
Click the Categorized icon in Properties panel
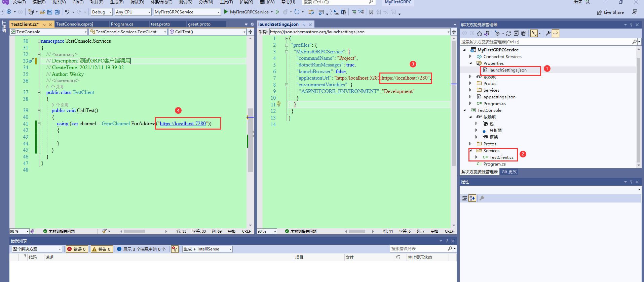pyautogui.click(x=464, y=198)
